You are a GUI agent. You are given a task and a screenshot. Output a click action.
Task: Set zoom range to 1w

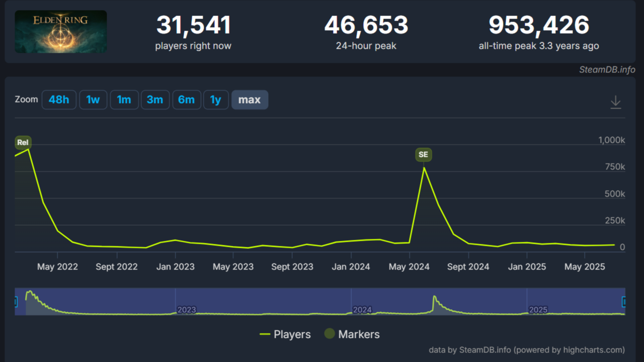coord(93,100)
